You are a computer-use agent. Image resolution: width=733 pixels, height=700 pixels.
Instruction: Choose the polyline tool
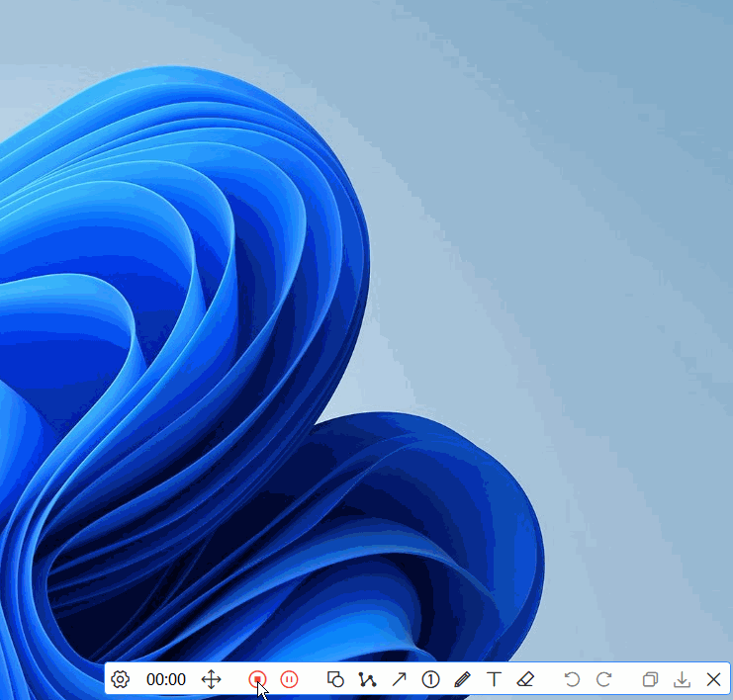(367, 679)
